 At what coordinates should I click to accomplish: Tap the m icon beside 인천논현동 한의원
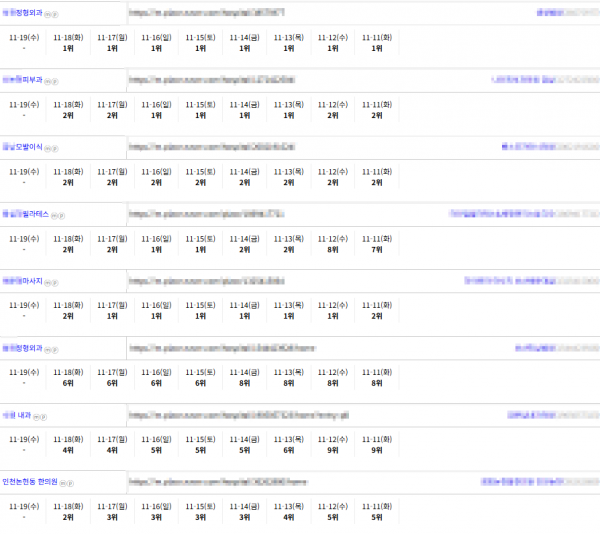click(62, 483)
